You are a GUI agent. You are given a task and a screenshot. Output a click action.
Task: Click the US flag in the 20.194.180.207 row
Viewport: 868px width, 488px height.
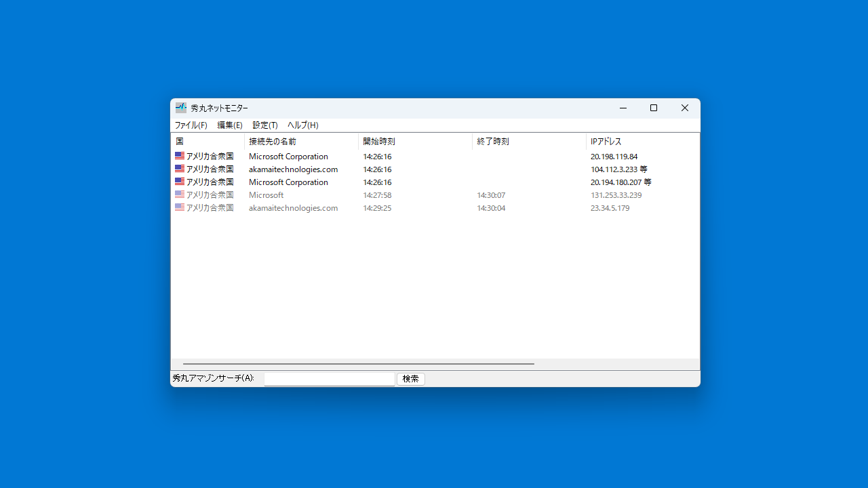(x=180, y=182)
